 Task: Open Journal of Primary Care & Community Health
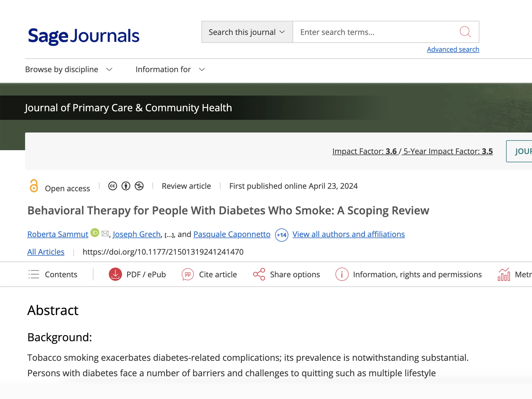pyautogui.click(x=128, y=108)
